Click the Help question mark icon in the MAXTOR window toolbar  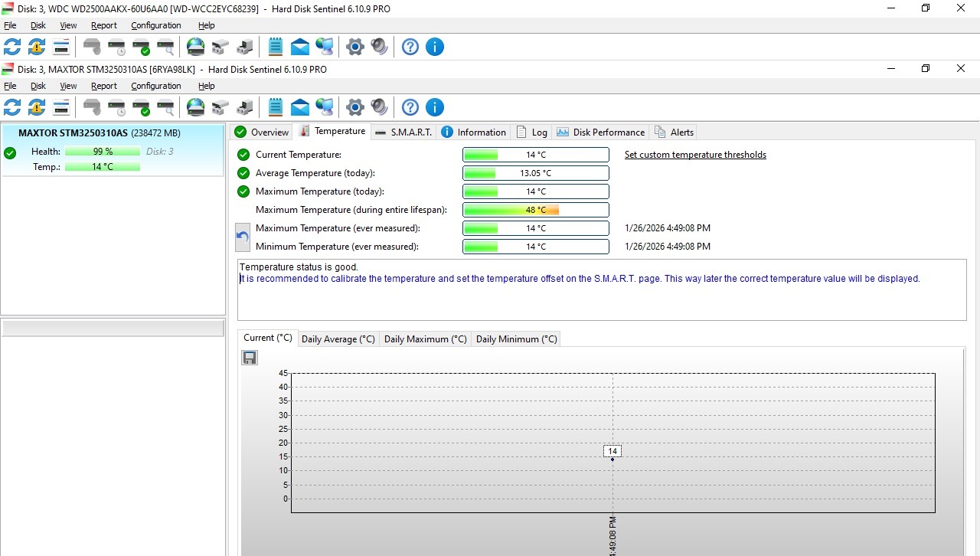pos(410,107)
